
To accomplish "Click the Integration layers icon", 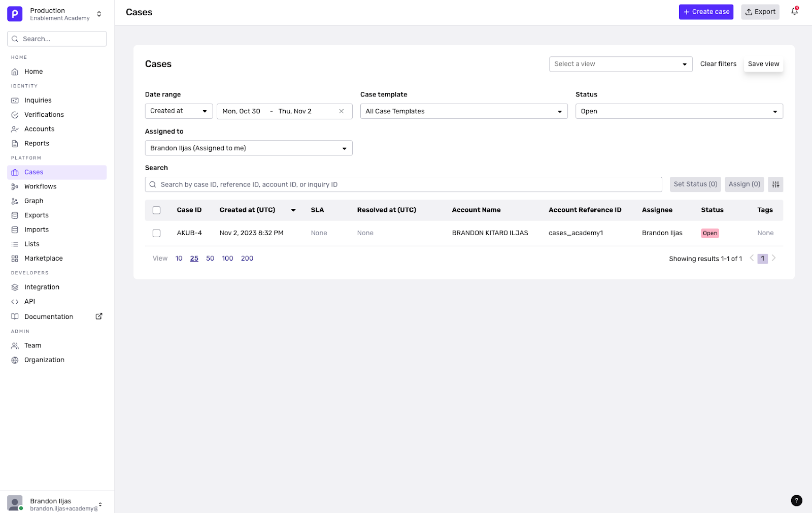I will (15, 287).
